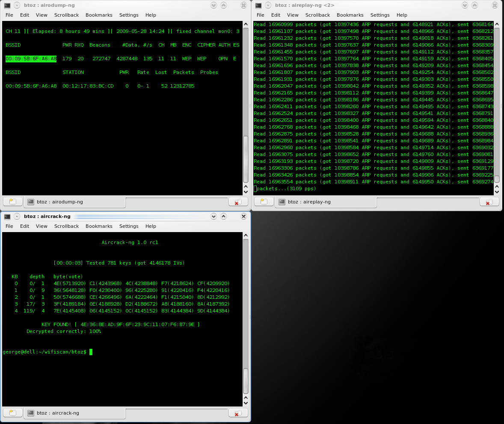Open Scrollback menu in airodump-ng window

pos(67,15)
